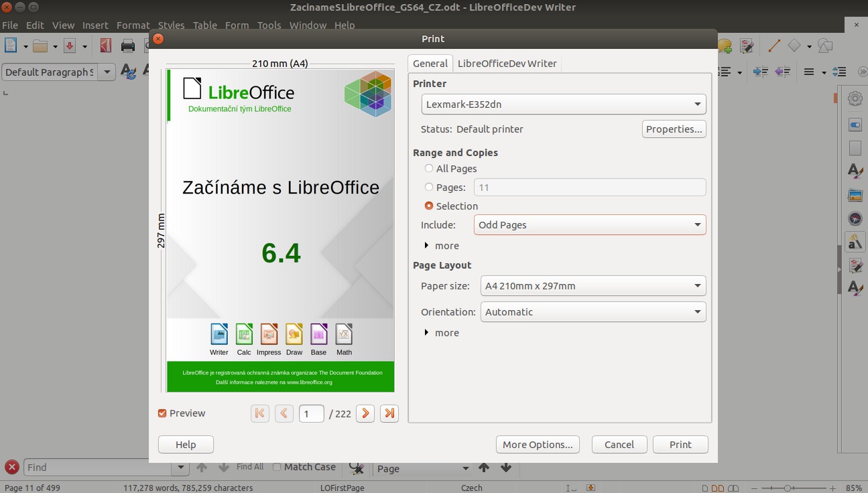Click the printer icon in the main toolbar
The image size is (868, 493).
(x=128, y=46)
